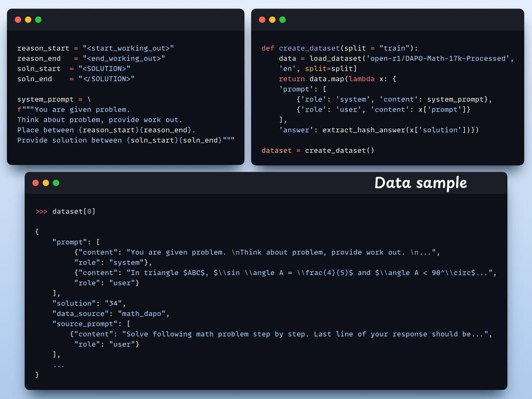
Task: Click red close dot on create_dataset window
Action: click(x=262, y=20)
